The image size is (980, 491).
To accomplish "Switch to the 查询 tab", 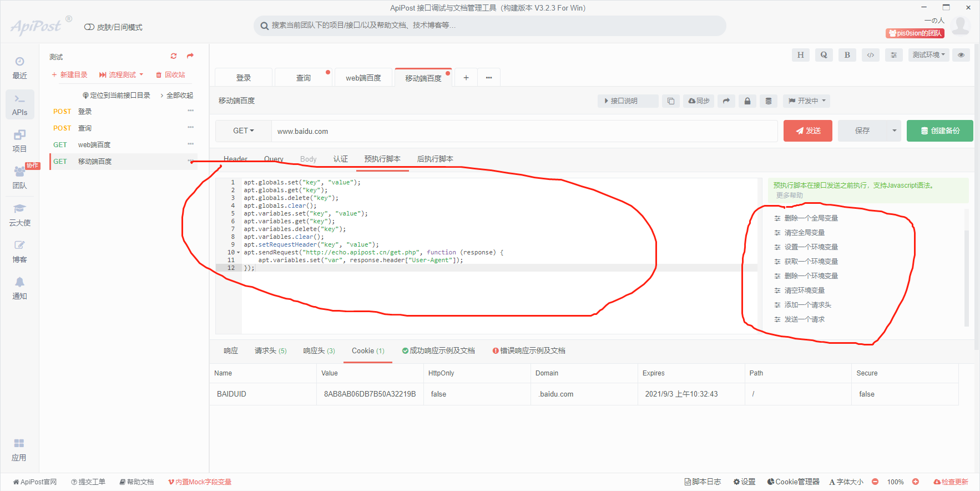I will tap(304, 78).
